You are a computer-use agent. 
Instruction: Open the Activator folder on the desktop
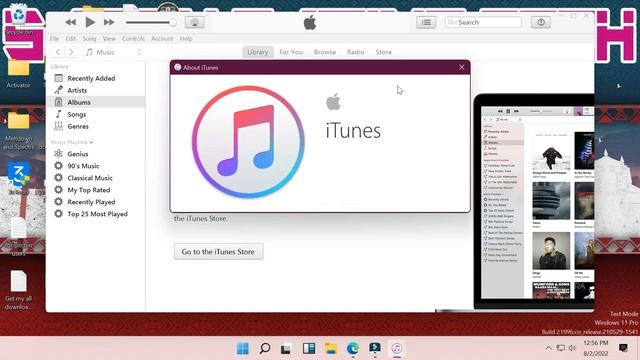pyautogui.click(x=18, y=73)
